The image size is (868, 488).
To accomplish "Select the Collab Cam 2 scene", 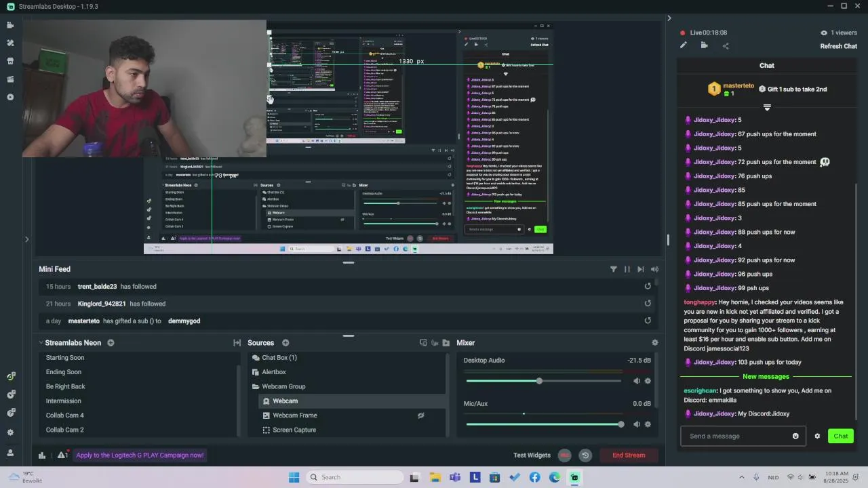I will click(65, 430).
